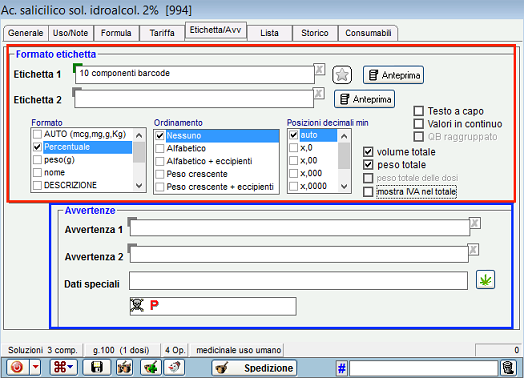Click the green corner marker of Etichetta 1
The width and height of the screenshot is (524, 378).
(x=77, y=67)
